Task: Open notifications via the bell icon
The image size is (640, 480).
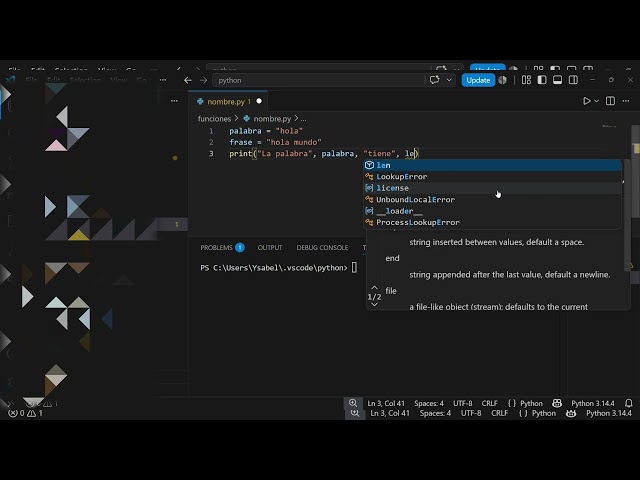Action: [x=629, y=403]
